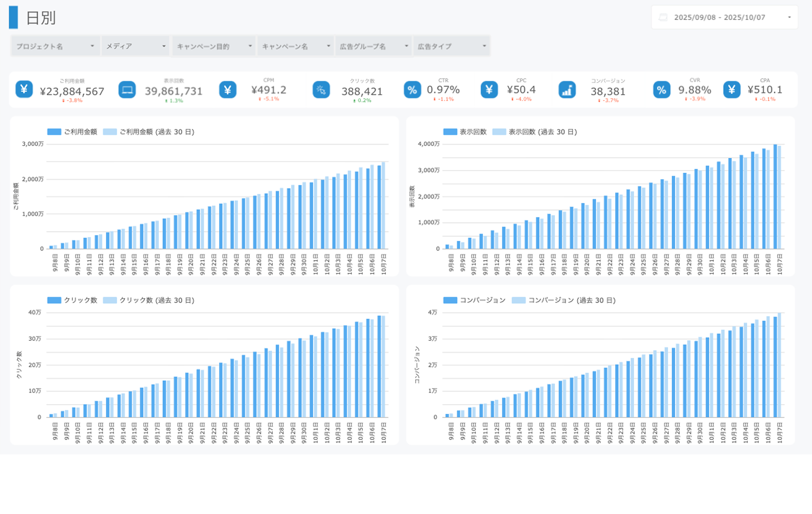Click the percent icon beside CVR
This screenshot has width=812, height=514.
[x=661, y=90]
